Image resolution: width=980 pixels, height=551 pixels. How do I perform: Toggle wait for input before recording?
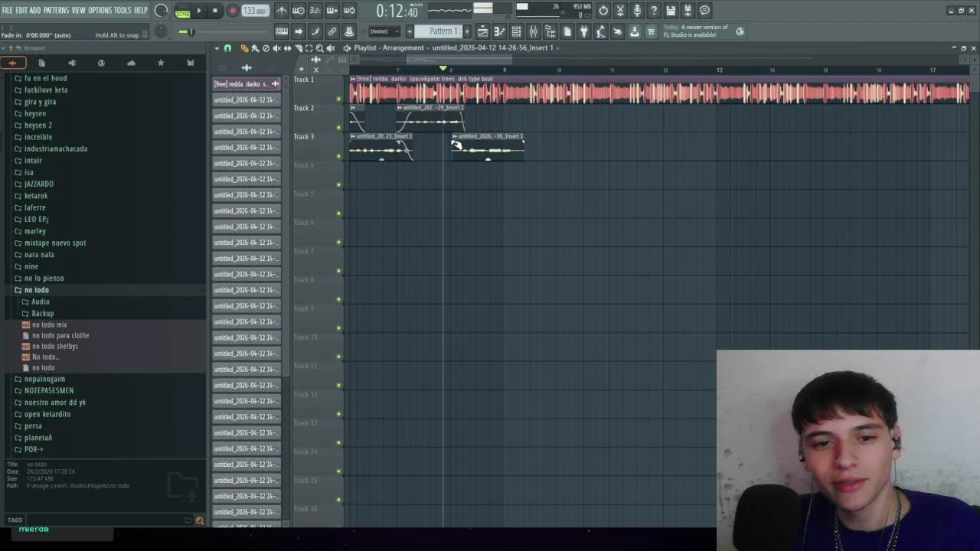298,11
